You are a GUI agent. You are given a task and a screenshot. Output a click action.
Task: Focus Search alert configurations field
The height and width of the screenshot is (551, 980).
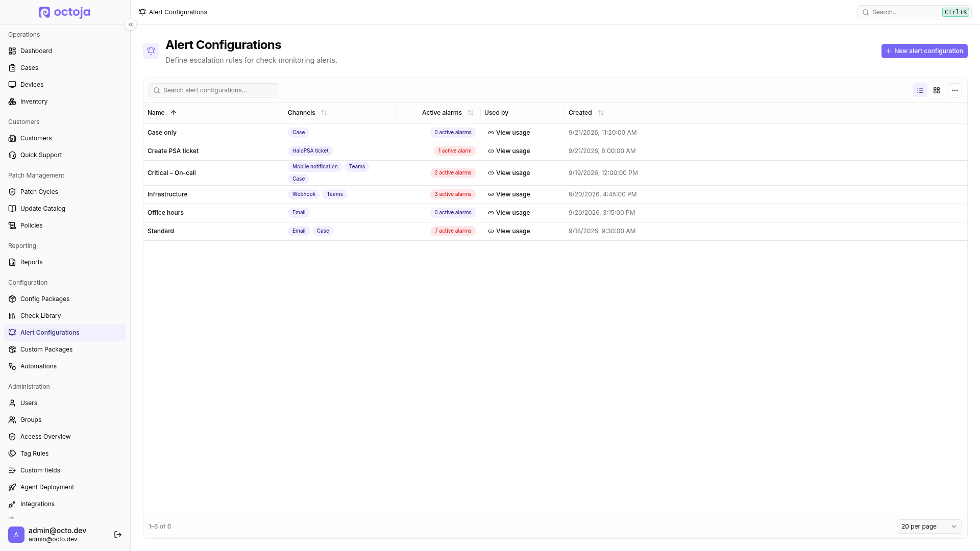[214, 90]
